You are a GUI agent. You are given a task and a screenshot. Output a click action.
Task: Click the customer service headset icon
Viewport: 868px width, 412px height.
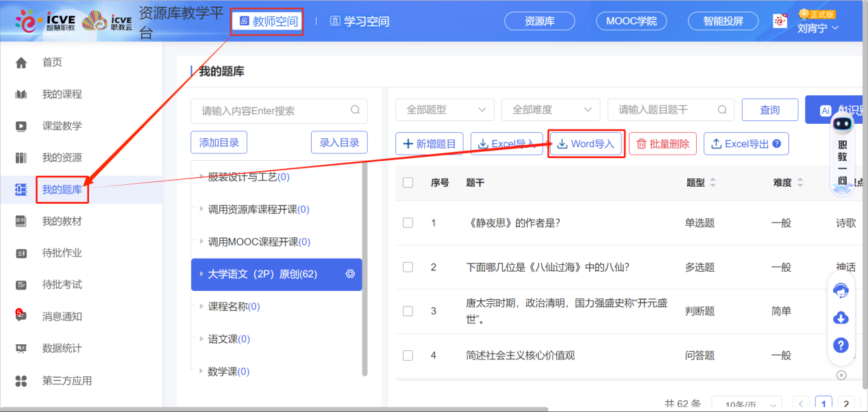[x=841, y=291]
